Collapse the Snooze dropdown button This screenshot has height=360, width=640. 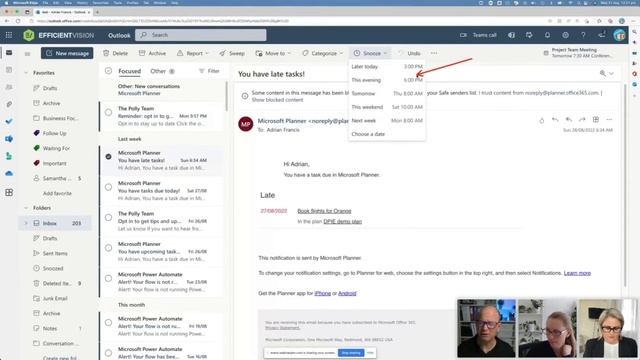click(x=370, y=53)
